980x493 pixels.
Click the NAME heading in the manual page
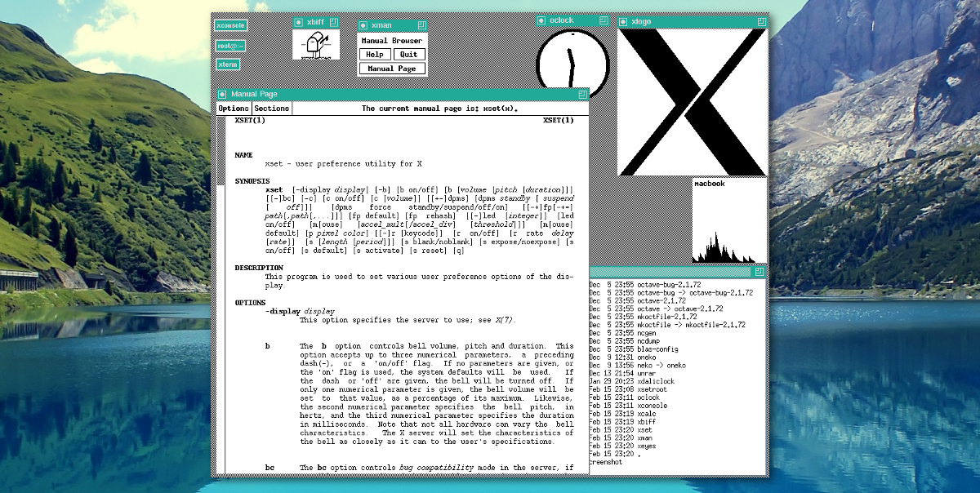click(243, 154)
